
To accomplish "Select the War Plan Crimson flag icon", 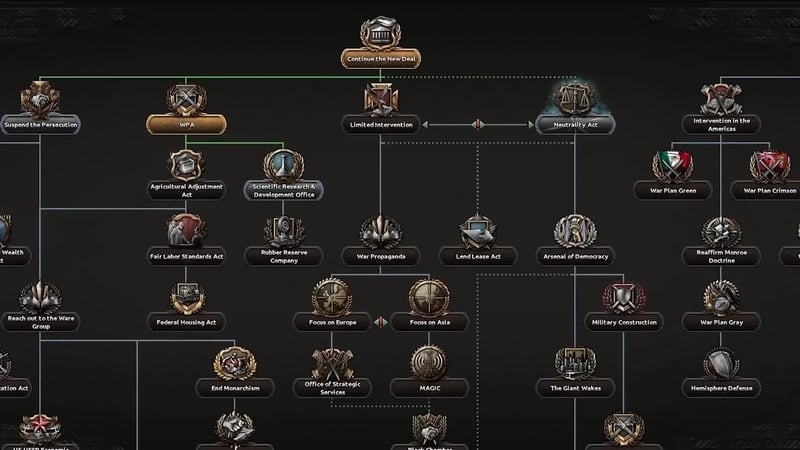I will coord(769,166).
